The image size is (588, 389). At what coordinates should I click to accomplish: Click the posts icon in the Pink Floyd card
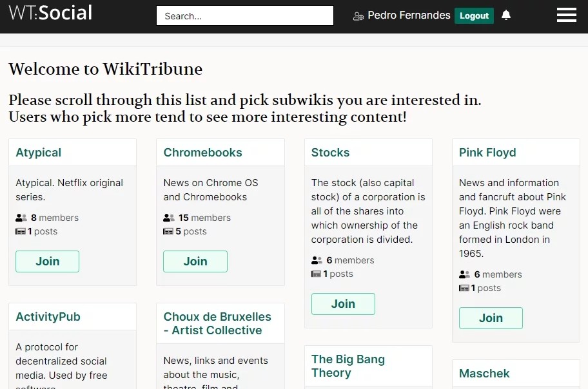464,288
